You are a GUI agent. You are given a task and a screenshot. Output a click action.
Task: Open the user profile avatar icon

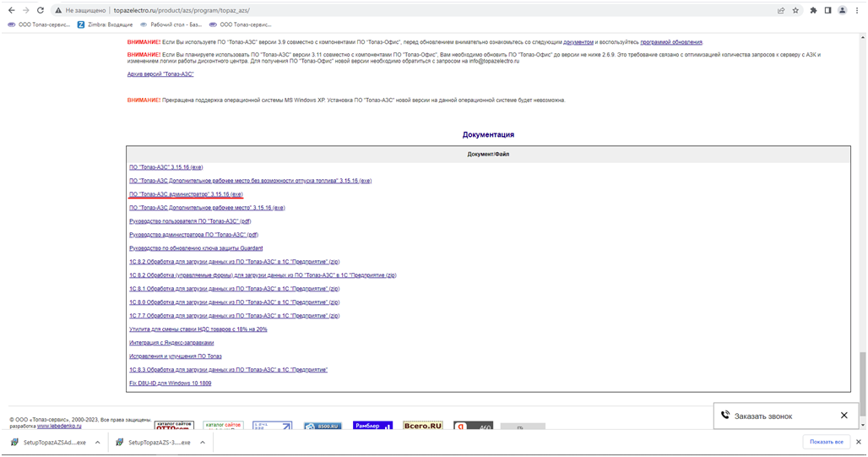(x=842, y=10)
